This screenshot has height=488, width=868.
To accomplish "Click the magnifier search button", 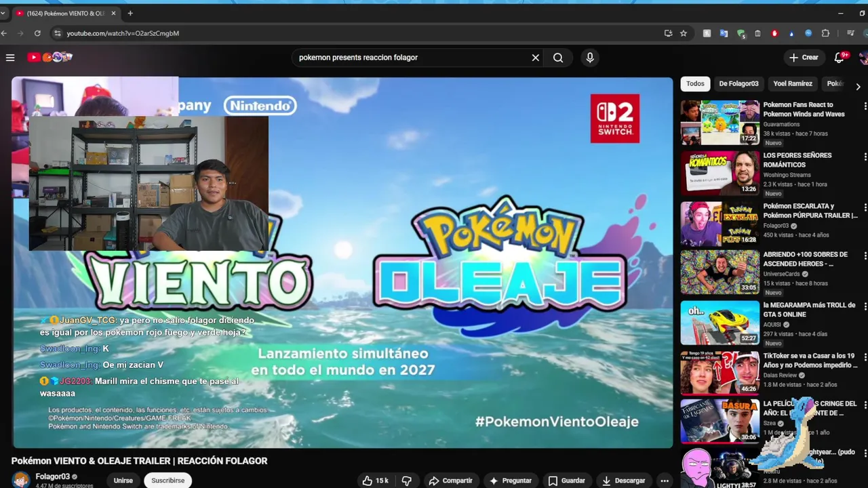I will coord(558,58).
